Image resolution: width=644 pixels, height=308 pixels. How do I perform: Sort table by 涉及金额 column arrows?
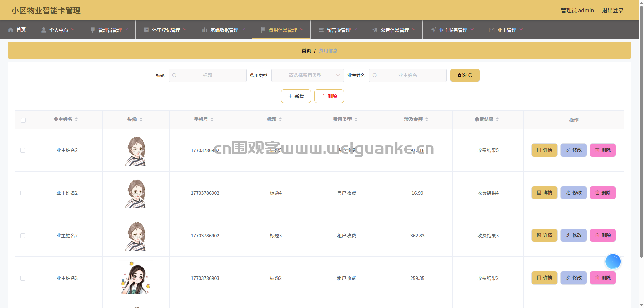[426, 119]
